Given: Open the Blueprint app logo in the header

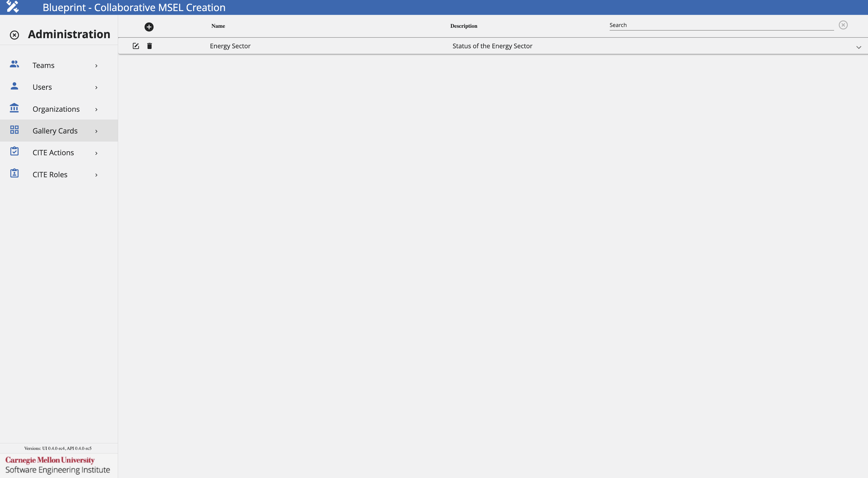Looking at the screenshot, I should [x=13, y=7].
